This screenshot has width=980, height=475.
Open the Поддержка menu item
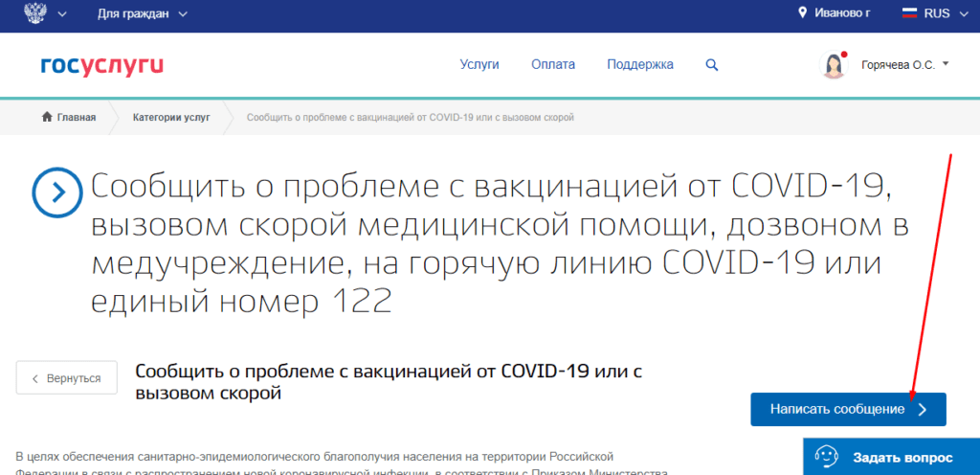pyautogui.click(x=639, y=65)
